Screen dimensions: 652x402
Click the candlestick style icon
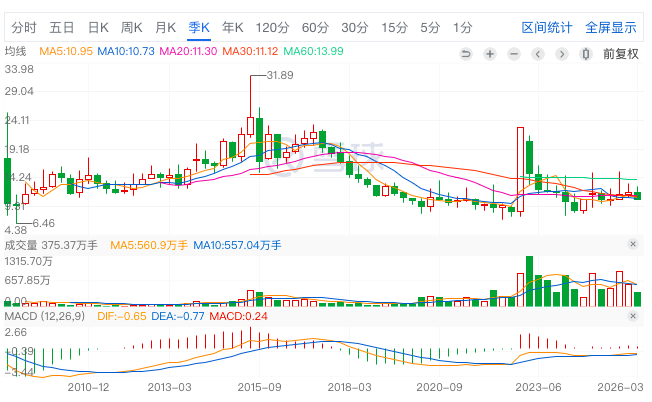pos(584,54)
